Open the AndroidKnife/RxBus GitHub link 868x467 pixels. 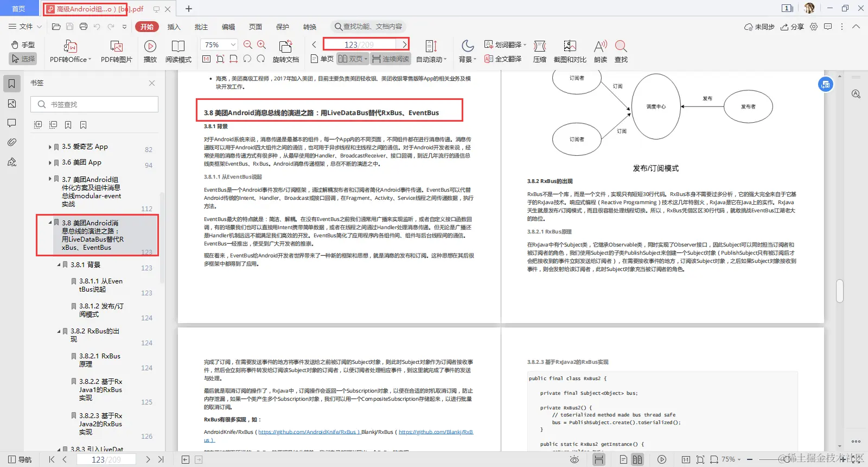tap(308, 432)
